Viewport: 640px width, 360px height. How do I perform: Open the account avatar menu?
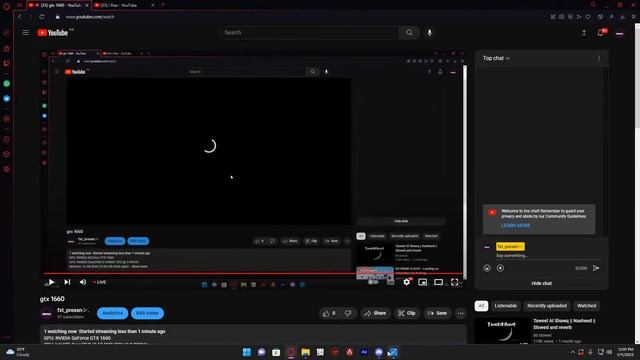click(x=620, y=33)
